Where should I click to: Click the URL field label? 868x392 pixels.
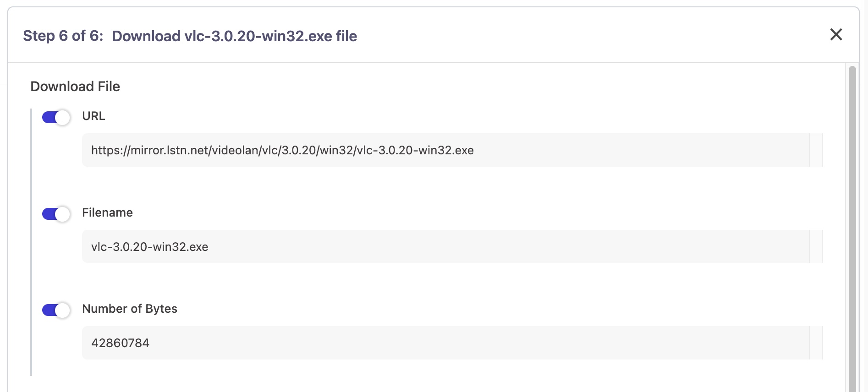tap(93, 116)
